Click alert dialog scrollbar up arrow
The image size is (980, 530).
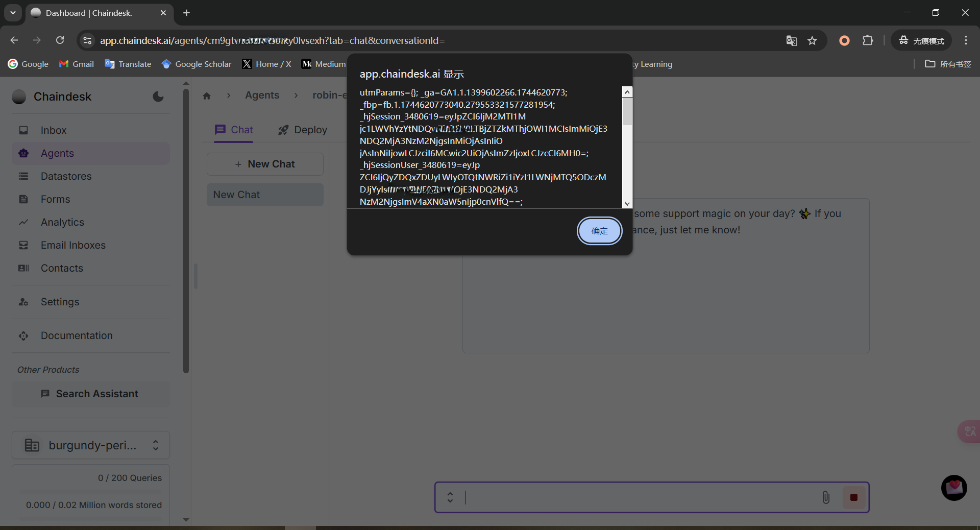[x=627, y=92]
